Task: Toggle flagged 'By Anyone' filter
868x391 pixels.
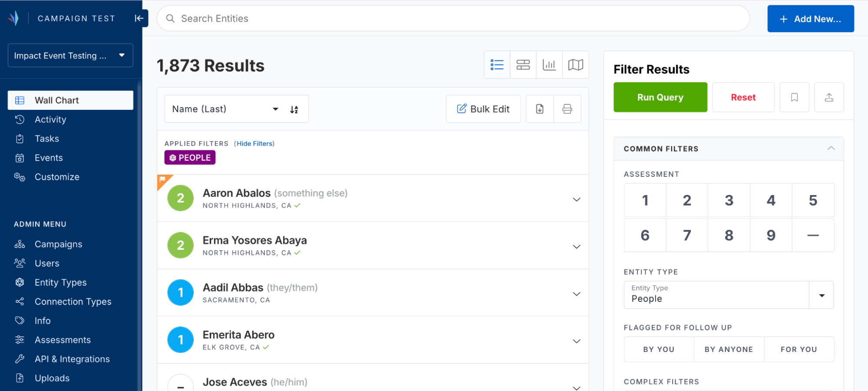Action: pyautogui.click(x=728, y=349)
